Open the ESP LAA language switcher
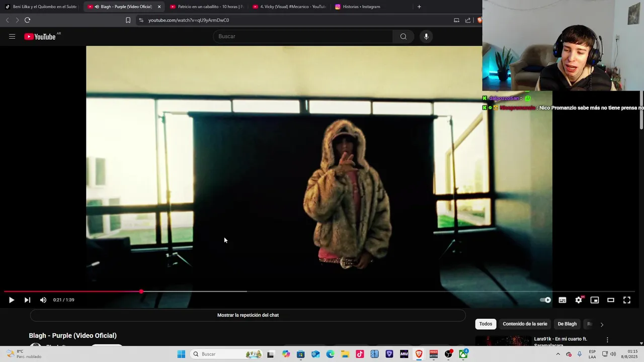The image size is (644, 362). click(592, 354)
